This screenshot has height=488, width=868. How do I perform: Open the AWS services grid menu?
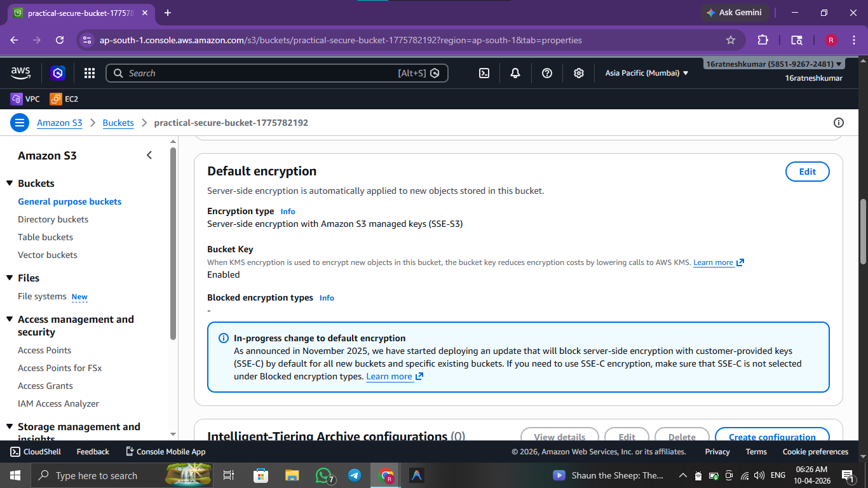click(x=90, y=73)
